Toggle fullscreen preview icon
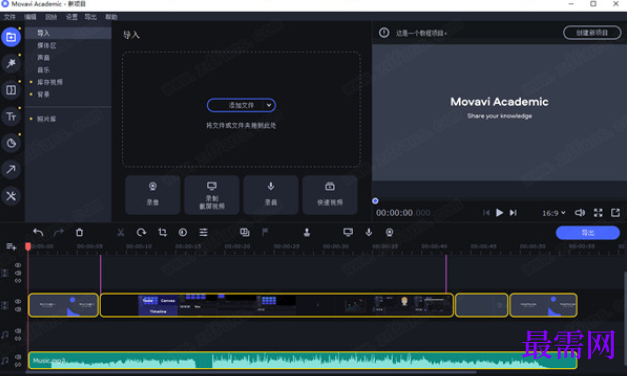 coord(598,213)
